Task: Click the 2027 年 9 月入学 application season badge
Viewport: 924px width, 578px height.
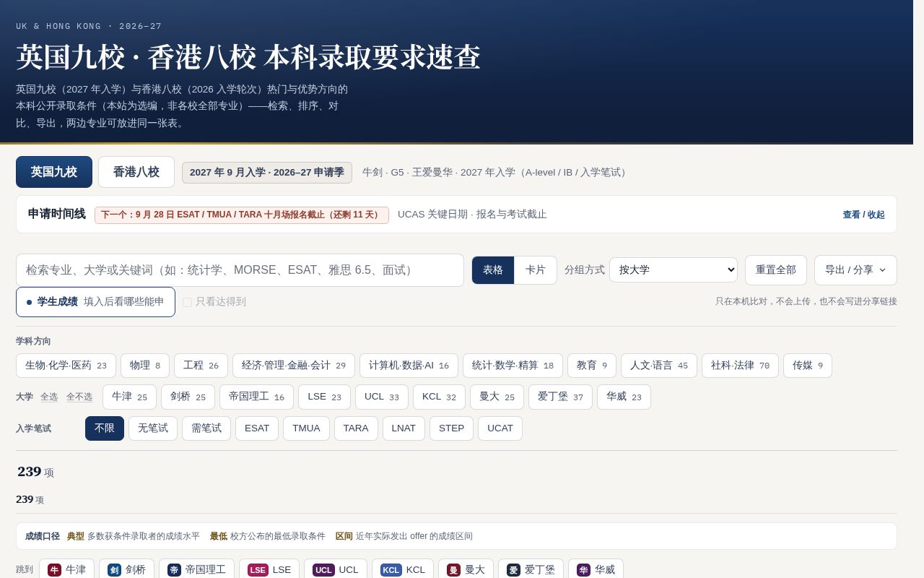Action: tap(267, 173)
